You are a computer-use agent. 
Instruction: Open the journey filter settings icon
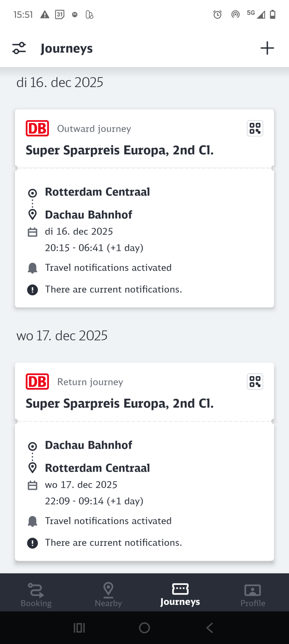click(19, 48)
